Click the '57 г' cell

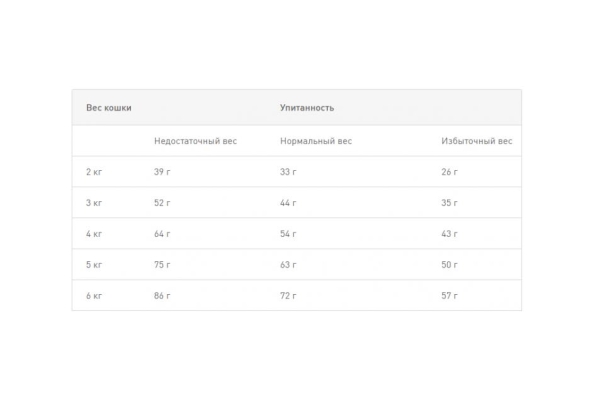[x=449, y=296]
